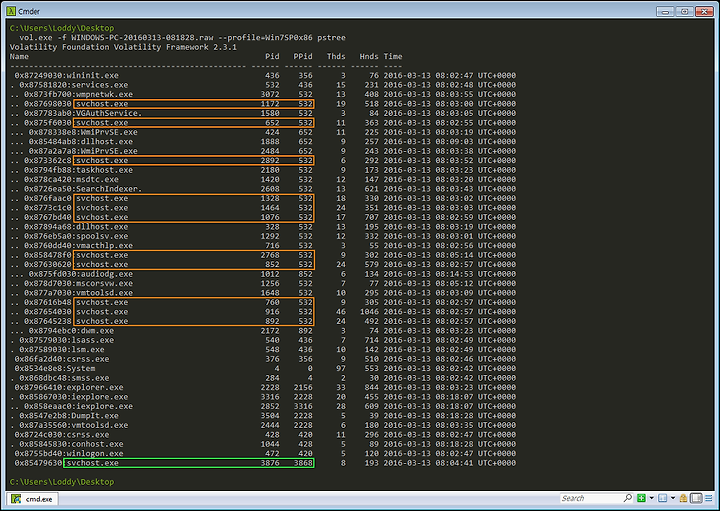Click the dwm.exe process name

[x=97, y=331]
